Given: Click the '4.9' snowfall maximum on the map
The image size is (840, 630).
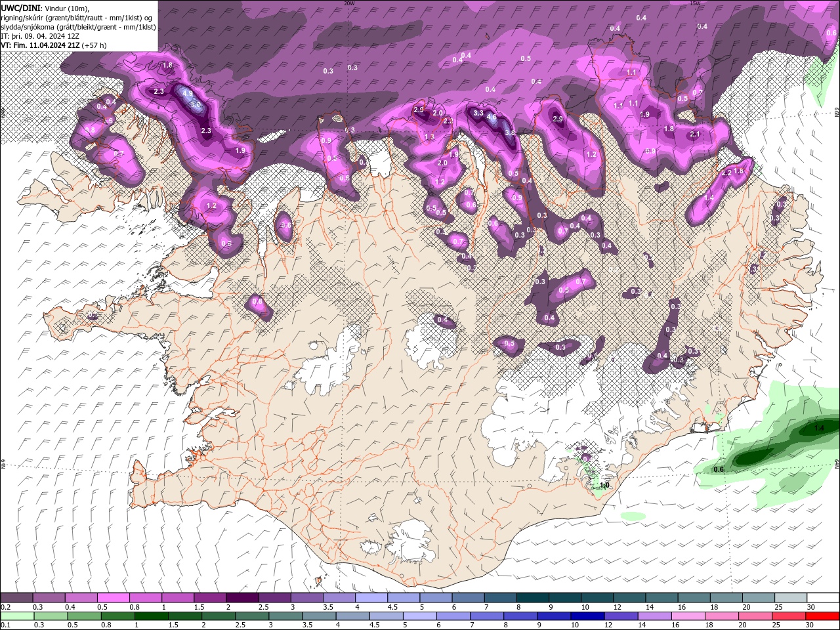Looking at the screenshot, I should 188,94.
